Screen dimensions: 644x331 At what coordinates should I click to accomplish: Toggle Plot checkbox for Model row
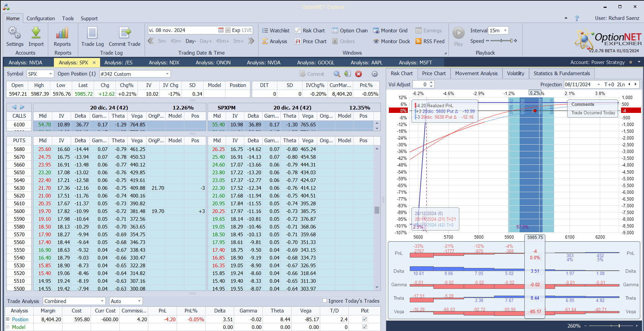pyautogui.click(x=364, y=327)
